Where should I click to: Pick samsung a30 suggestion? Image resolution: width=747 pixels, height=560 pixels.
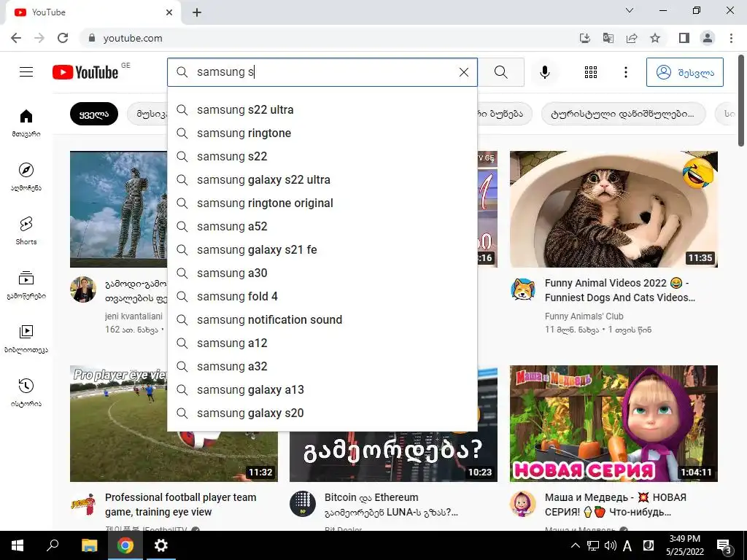(322, 273)
